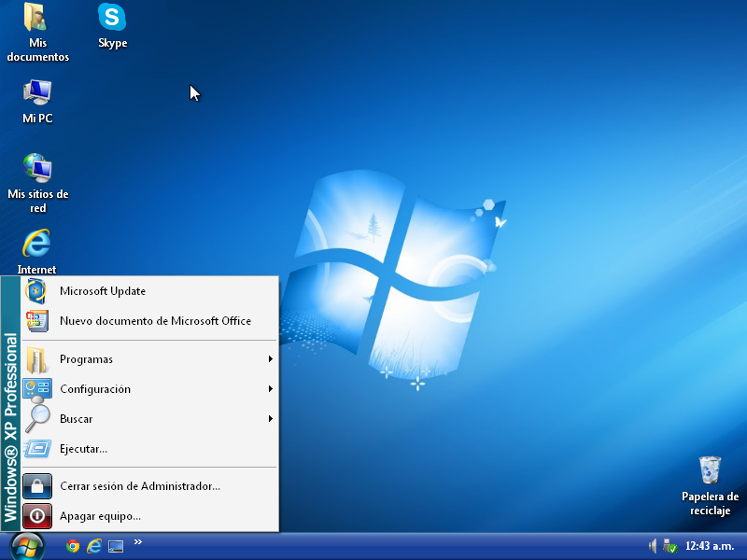Click the safely remove hardware tray icon
The width and height of the screenshot is (747, 560).
(670, 546)
